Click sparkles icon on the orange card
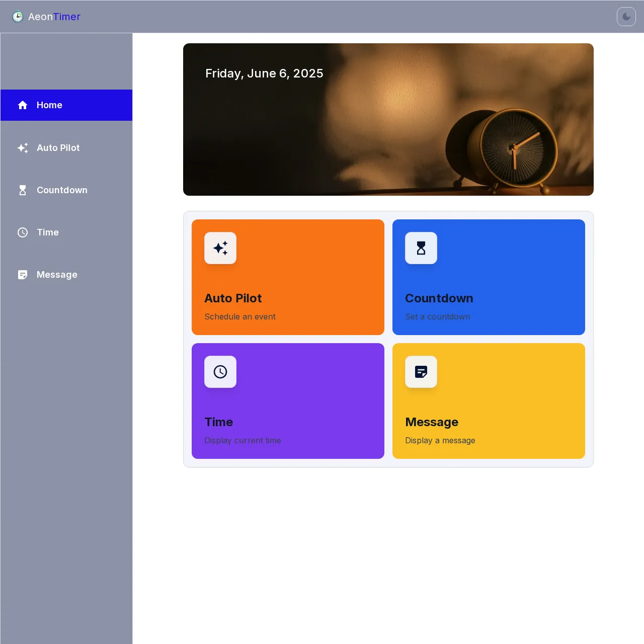Image resolution: width=644 pixels, height=644 pixels. point(220,248)
